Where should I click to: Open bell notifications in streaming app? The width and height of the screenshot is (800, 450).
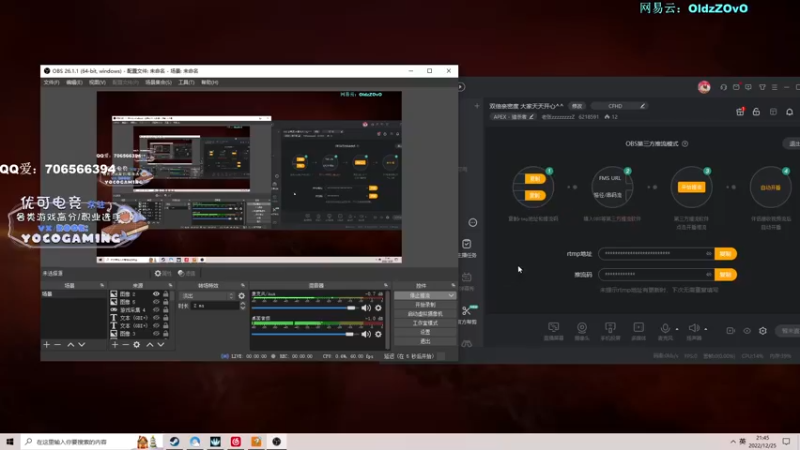tap(789, 112)
